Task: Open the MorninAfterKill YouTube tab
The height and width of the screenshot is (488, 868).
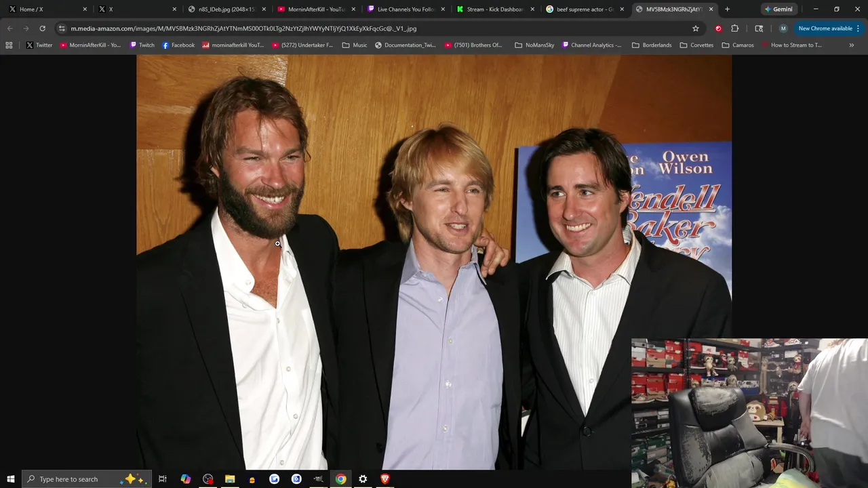Action: click(316, 9)
